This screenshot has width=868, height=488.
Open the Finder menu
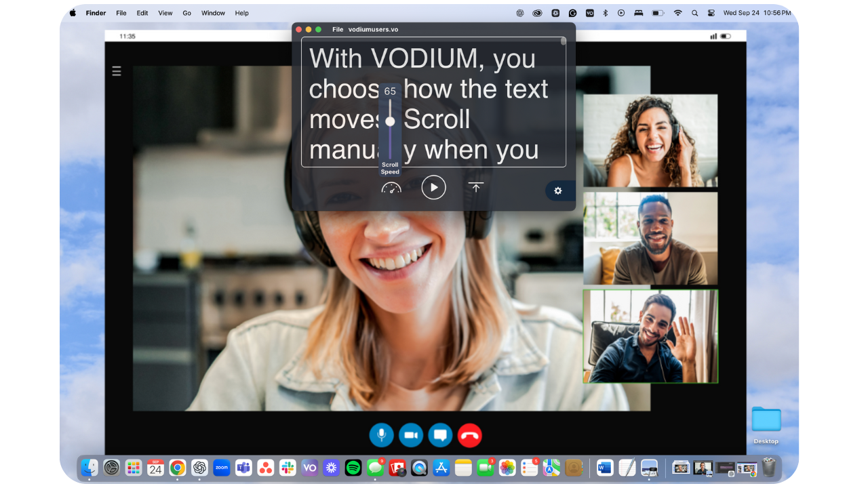pyautogui.click(x=96, y=13)
